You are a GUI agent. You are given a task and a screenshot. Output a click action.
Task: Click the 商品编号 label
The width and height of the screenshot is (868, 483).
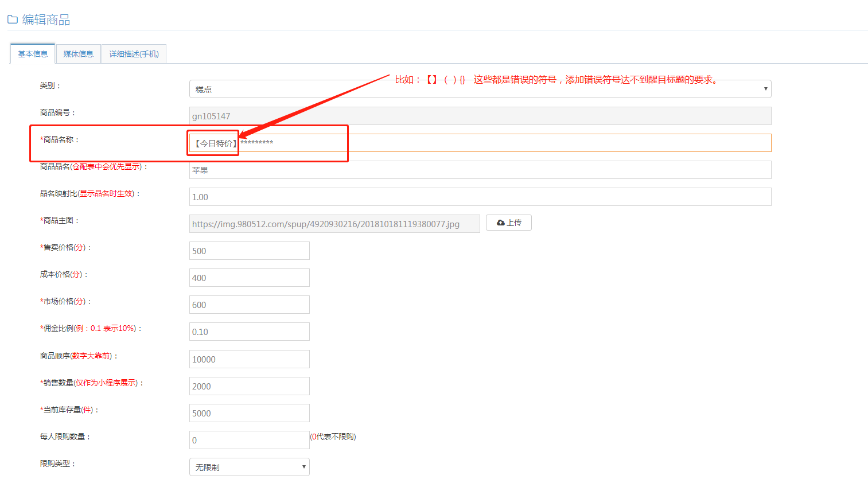57,112
